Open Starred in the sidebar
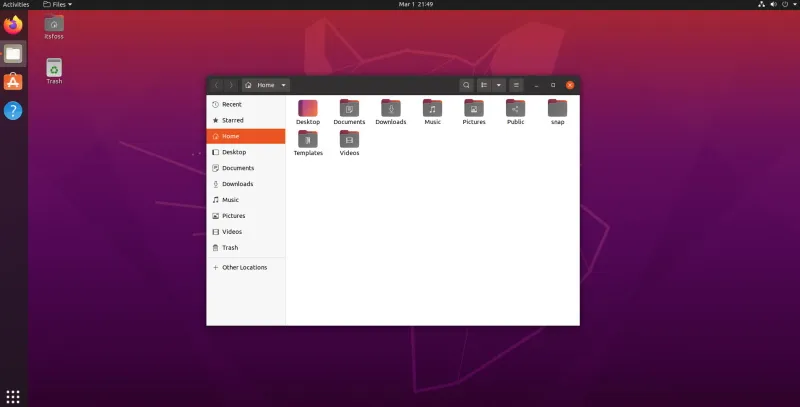 point(232,120)
